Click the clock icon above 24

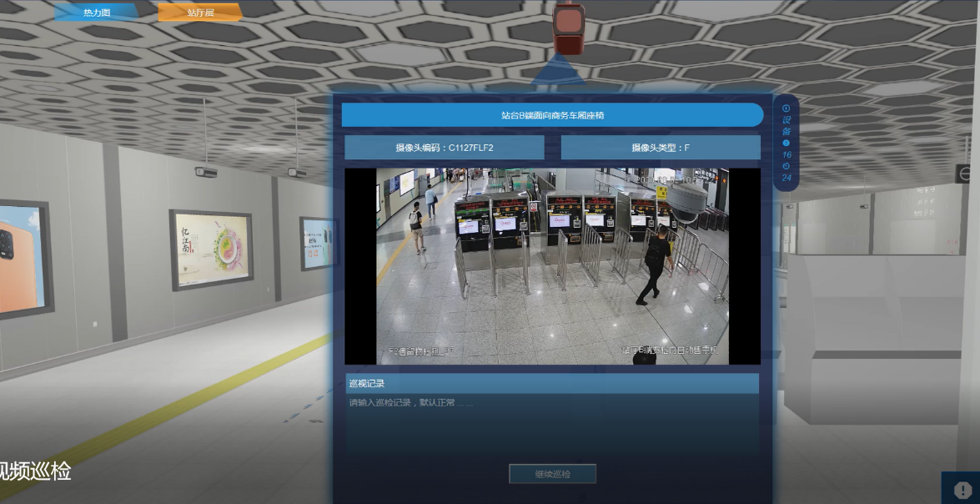786,165
